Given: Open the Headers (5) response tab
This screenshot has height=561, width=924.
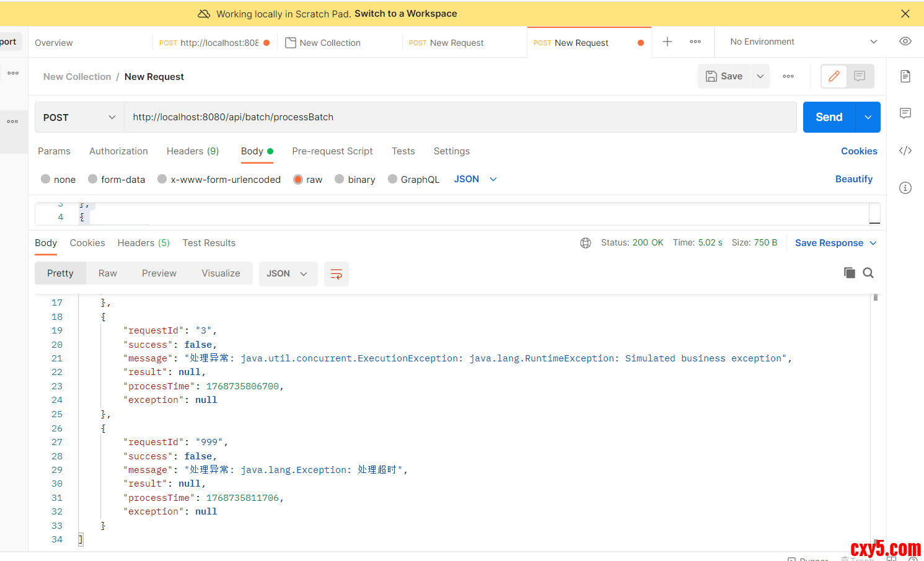Looking at the screenshot, I should (143, 243).
